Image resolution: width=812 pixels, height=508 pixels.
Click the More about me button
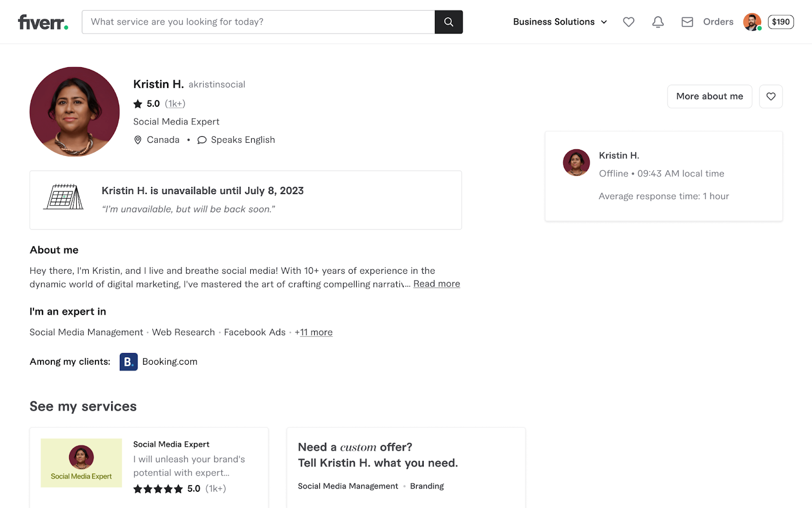point(709,97)
